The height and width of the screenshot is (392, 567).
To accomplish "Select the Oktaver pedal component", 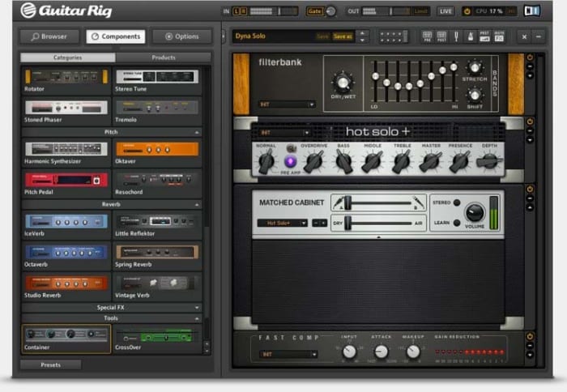I will [x=156, y=149].
